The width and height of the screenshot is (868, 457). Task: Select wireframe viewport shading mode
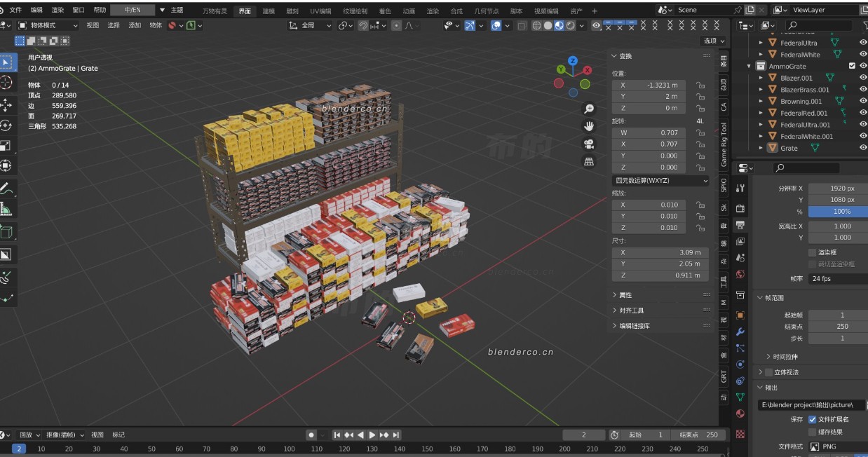(536, 25)
